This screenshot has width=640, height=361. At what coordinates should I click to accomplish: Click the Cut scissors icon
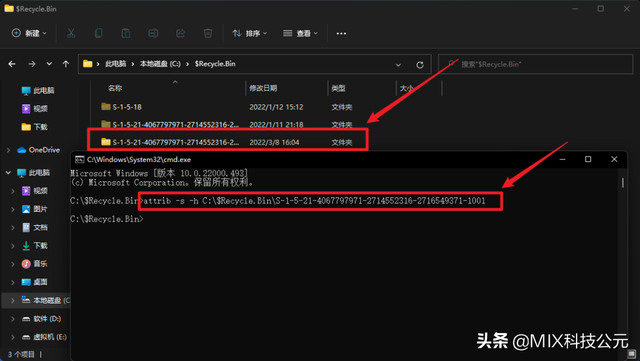71,33
